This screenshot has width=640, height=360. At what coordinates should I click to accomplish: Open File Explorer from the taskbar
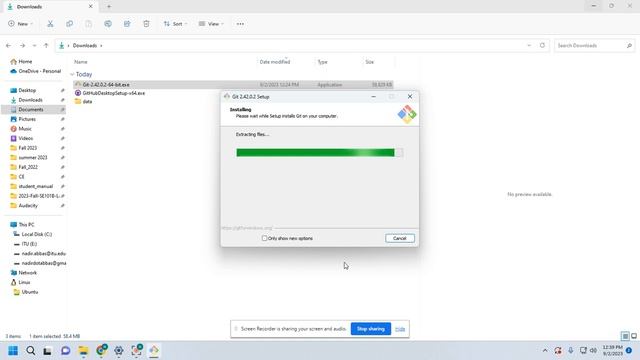point(83,351)
